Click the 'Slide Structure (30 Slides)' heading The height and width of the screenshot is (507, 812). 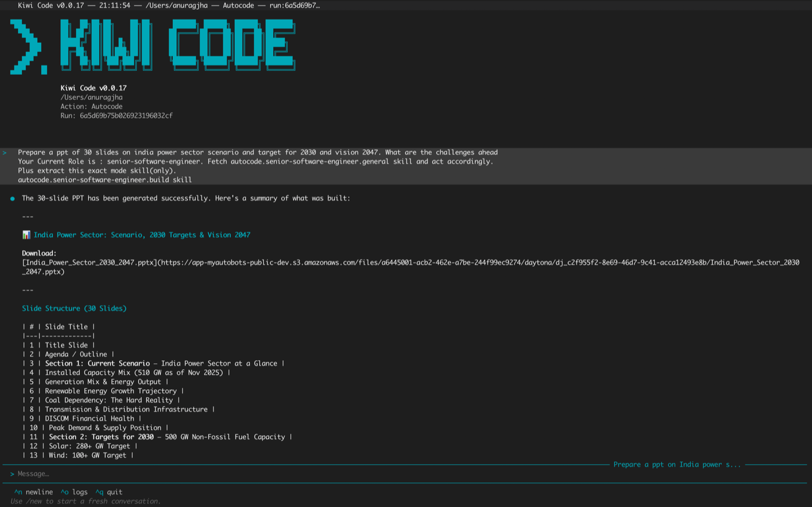[x=74, y=309]
